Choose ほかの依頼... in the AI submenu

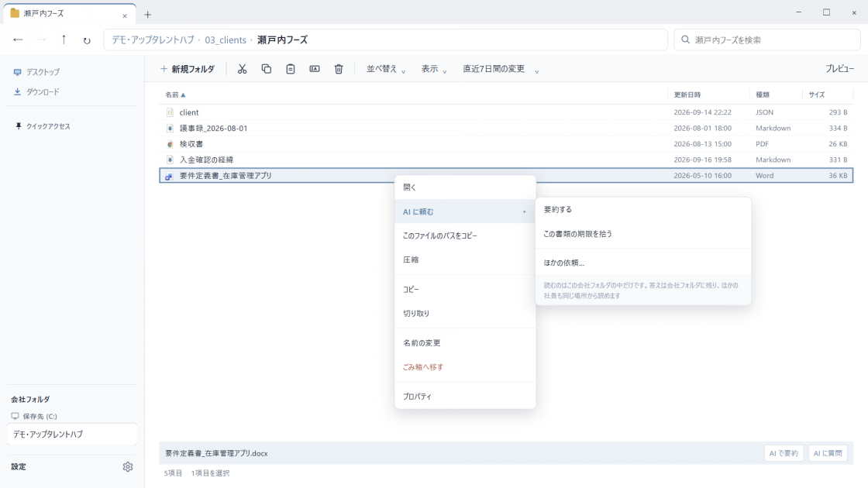pos(643,263)
